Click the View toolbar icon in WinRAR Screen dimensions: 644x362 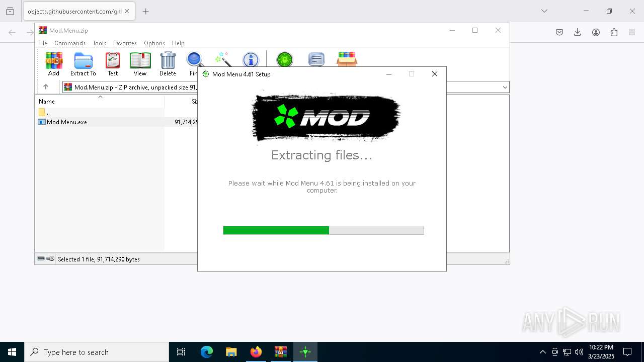(140, 64)
